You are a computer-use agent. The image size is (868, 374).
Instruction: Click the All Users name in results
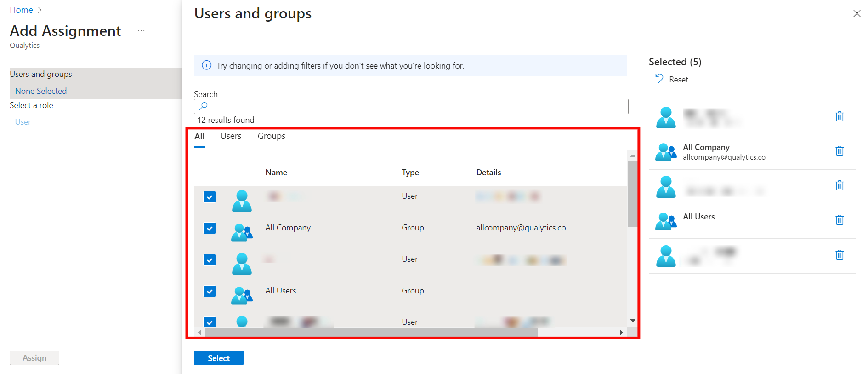(x=281, y=291)
